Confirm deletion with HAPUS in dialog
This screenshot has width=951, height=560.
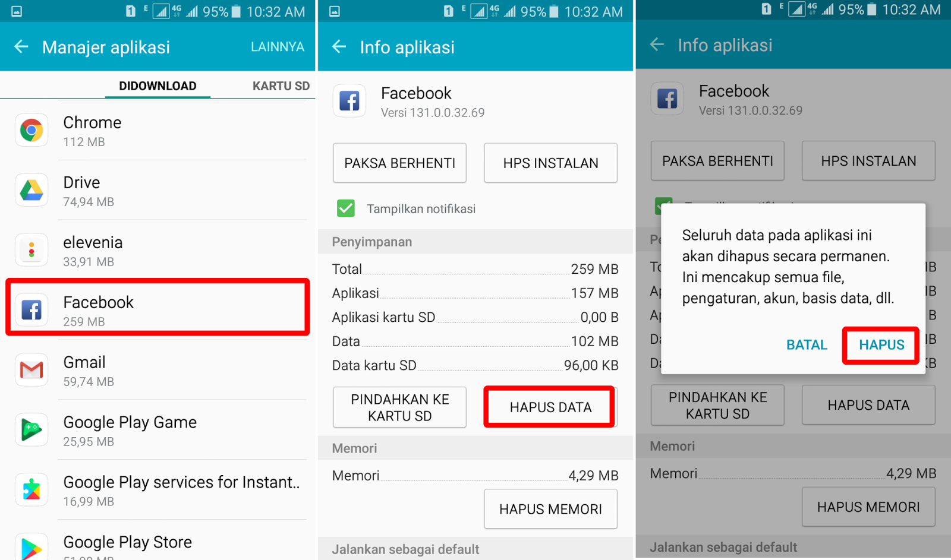click(881, 344)
